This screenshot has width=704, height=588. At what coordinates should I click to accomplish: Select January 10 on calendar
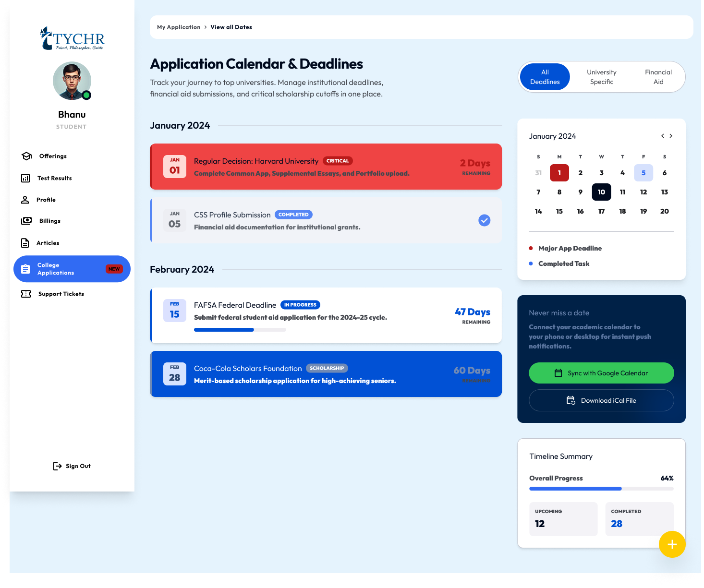pos(601,192)
